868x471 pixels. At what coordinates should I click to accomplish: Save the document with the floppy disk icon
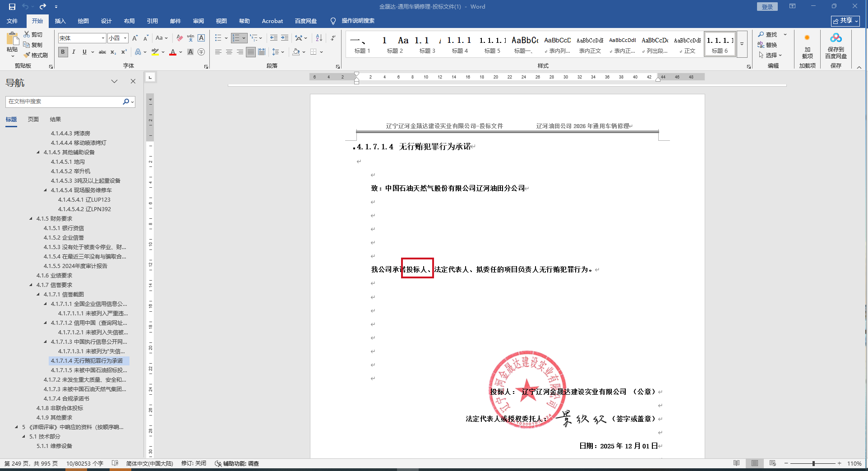[12, 7]
